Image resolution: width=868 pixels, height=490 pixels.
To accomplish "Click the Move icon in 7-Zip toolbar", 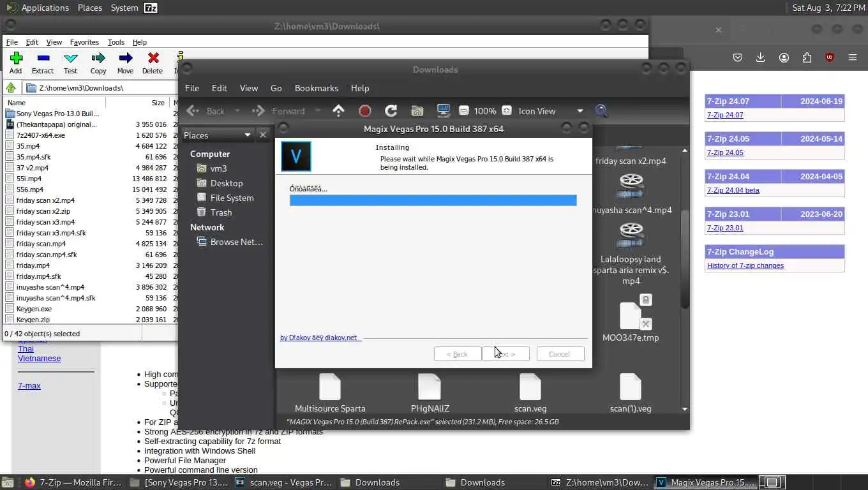I will coord(126,58).
